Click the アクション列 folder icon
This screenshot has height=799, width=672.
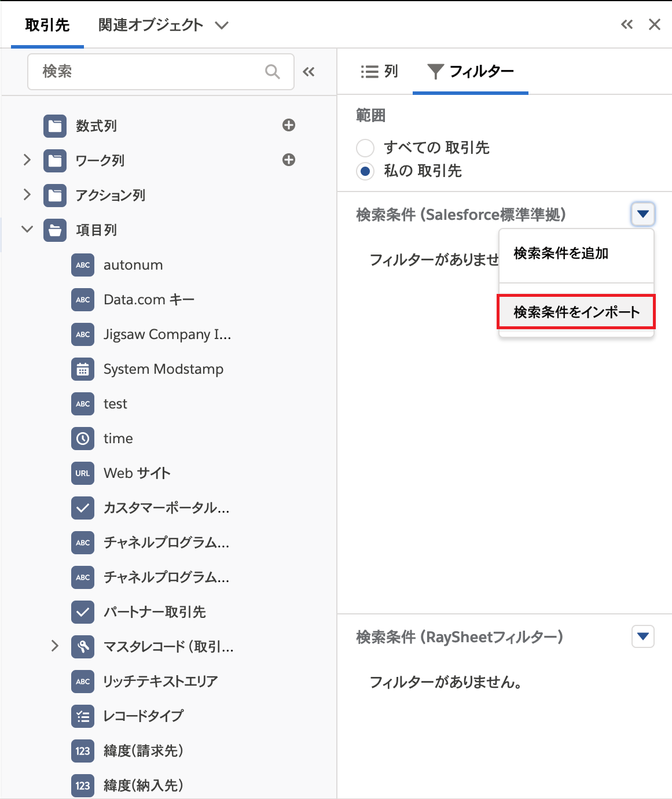coord(55,195)
